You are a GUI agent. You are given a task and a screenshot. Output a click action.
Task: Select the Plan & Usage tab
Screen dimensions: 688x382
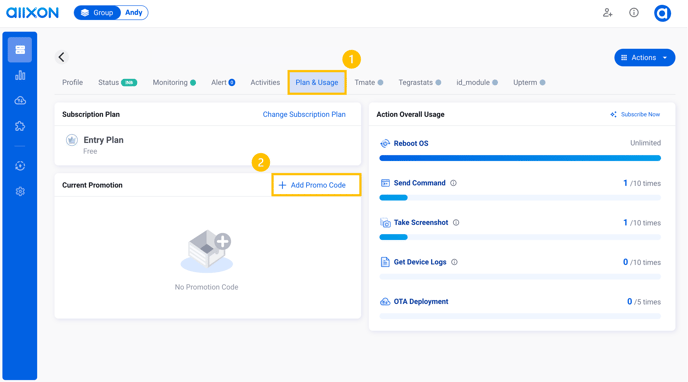pos(317,82)
